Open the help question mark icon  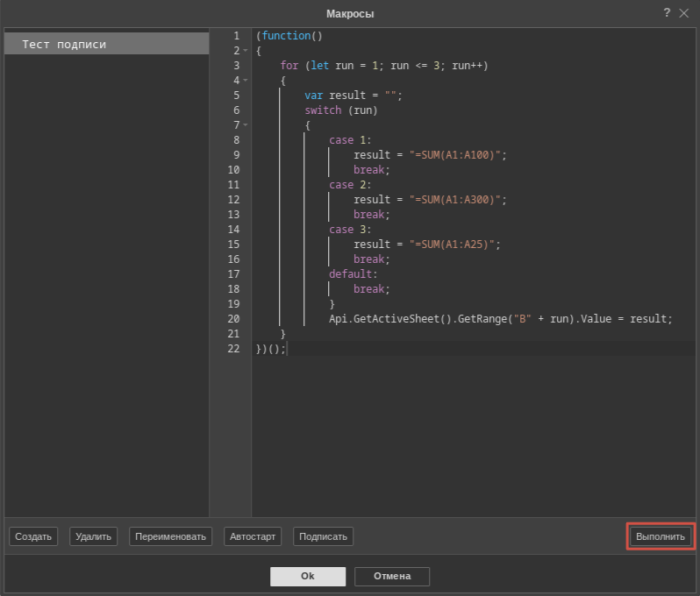667,13
